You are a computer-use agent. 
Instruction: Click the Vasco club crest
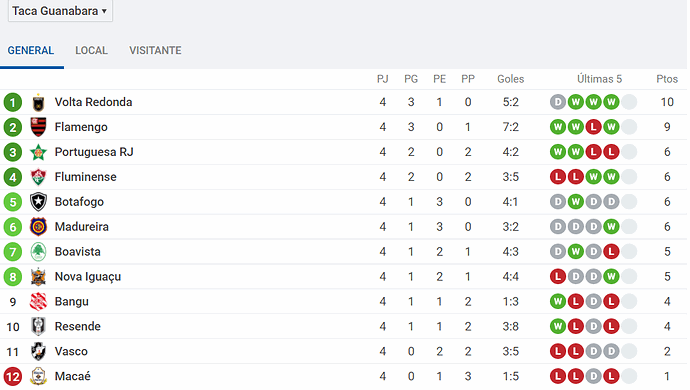[38, 352]
